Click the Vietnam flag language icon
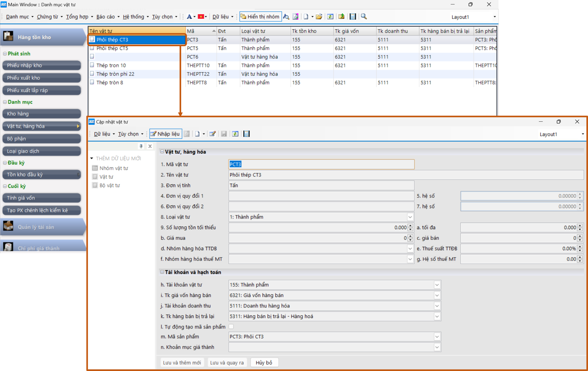 pos(201,17)
